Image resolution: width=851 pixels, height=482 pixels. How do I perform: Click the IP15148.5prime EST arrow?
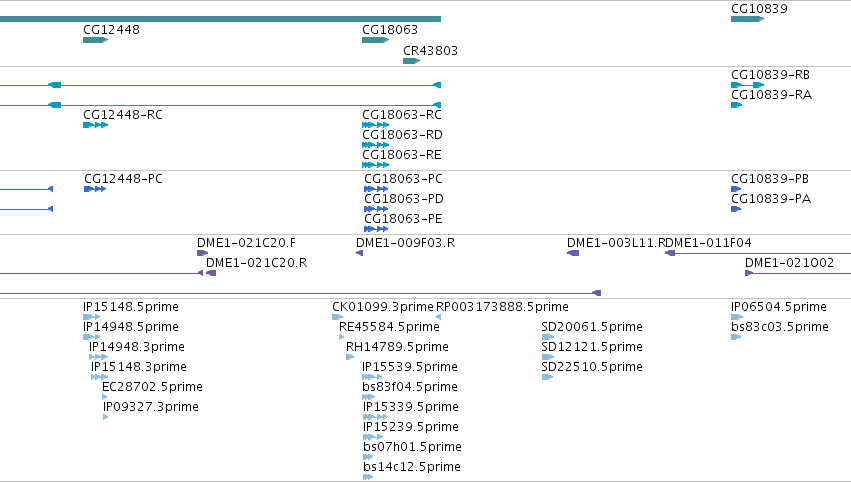click(92, 317)
